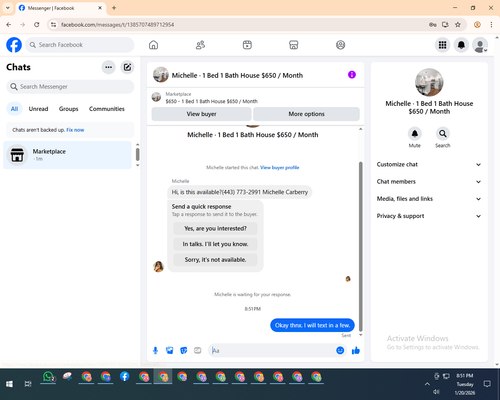Open the View buyer profile link
This screenshot has height=400, width=500.
point(279,168)
